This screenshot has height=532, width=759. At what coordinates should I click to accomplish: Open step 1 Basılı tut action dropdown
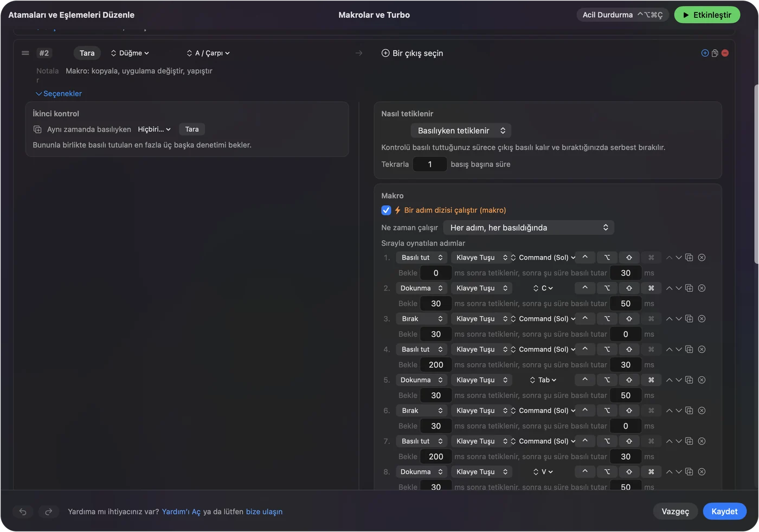pos(421,258)
